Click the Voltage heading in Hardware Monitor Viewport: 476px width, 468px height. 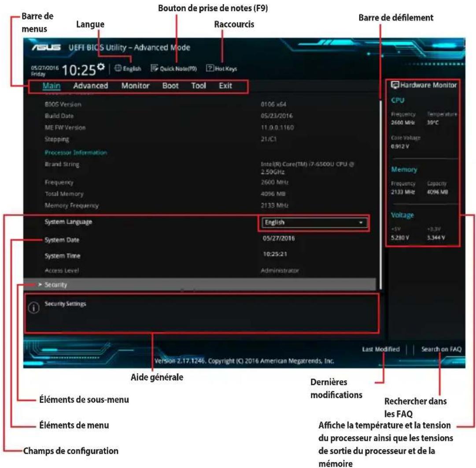click(402, 215)
